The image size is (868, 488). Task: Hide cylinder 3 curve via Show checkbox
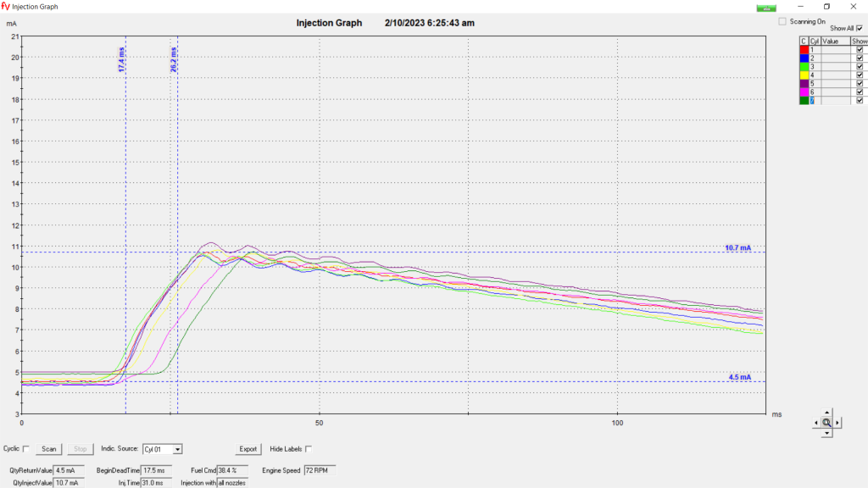click(860, 66)
